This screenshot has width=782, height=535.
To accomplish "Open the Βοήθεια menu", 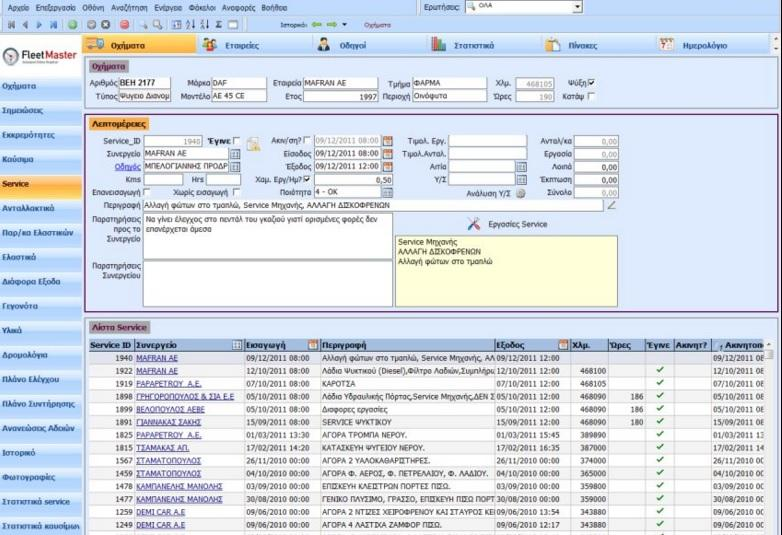I will click(274, 7).
